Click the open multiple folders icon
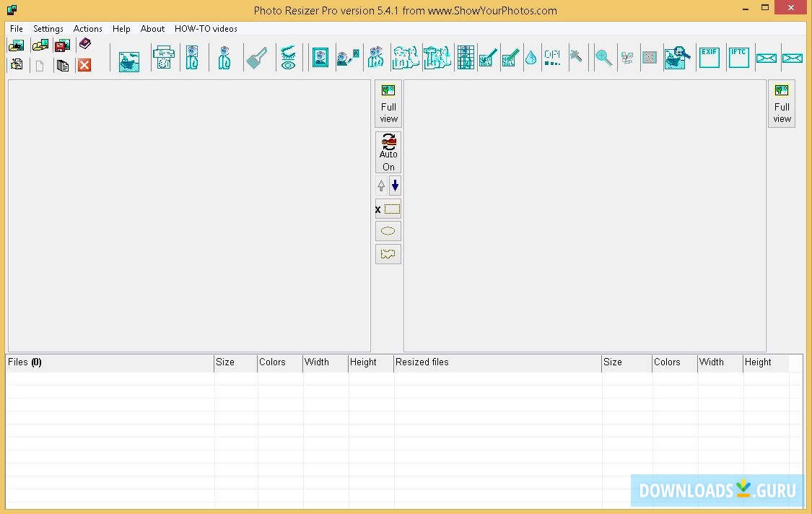Image resolution: width=812 pixels, height=514 pixels. [x=40, y=45]
